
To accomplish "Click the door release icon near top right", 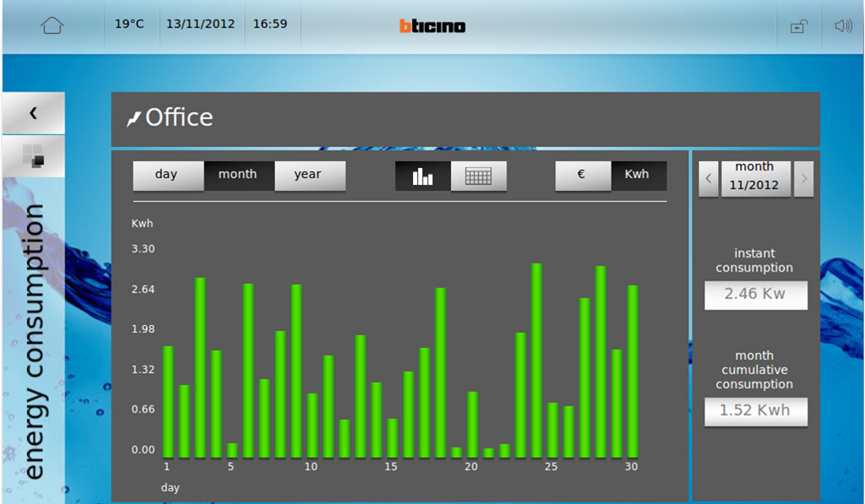I will 797,24.
